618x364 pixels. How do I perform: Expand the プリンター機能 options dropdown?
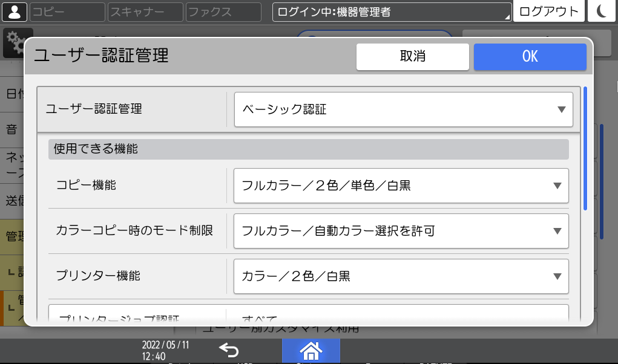pos(401,276)
